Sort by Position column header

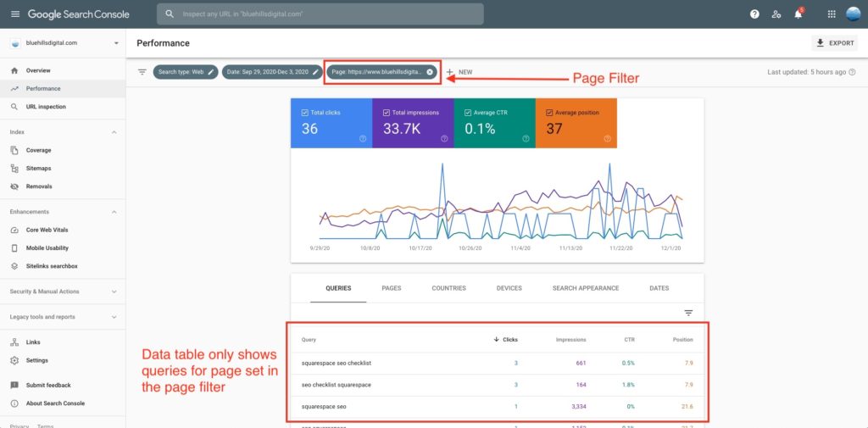coord(682,339)
